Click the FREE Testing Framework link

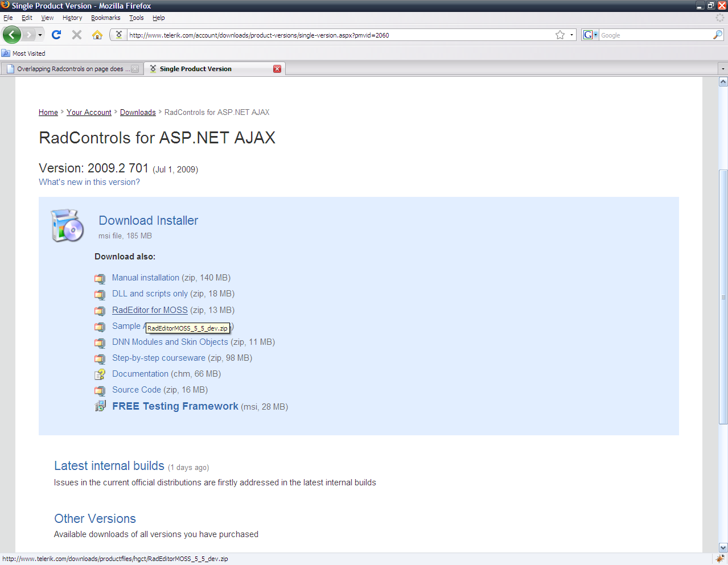pos(175,406)
